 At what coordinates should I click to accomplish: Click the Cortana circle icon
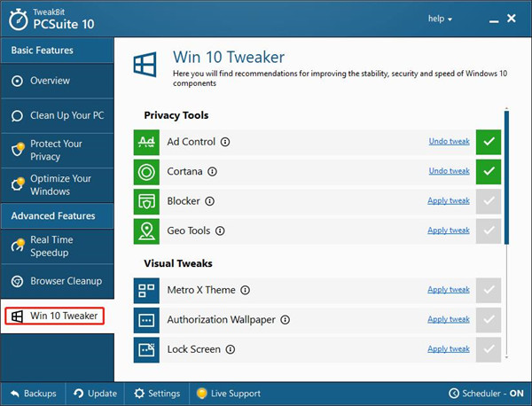tap(146, 171)
